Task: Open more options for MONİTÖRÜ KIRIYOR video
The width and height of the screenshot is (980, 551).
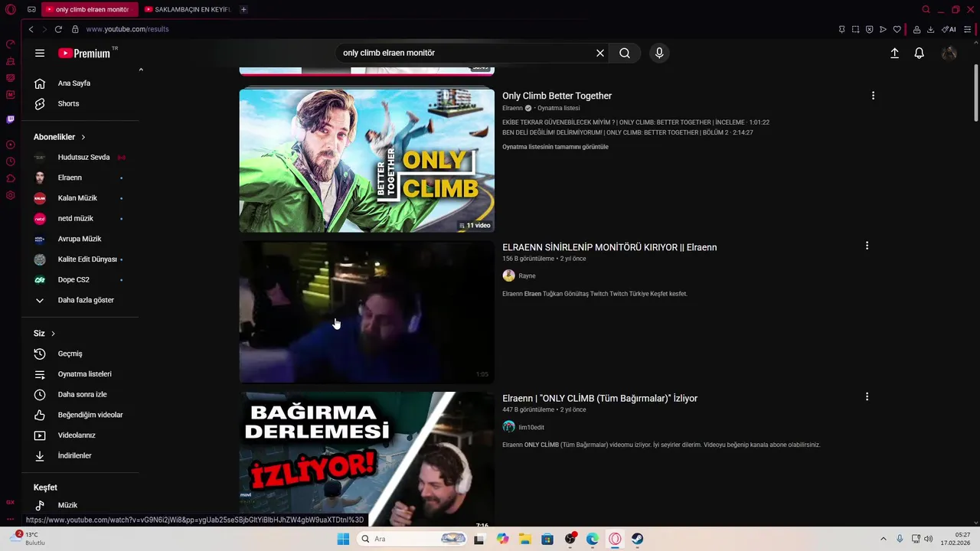Action: (867, 246)
